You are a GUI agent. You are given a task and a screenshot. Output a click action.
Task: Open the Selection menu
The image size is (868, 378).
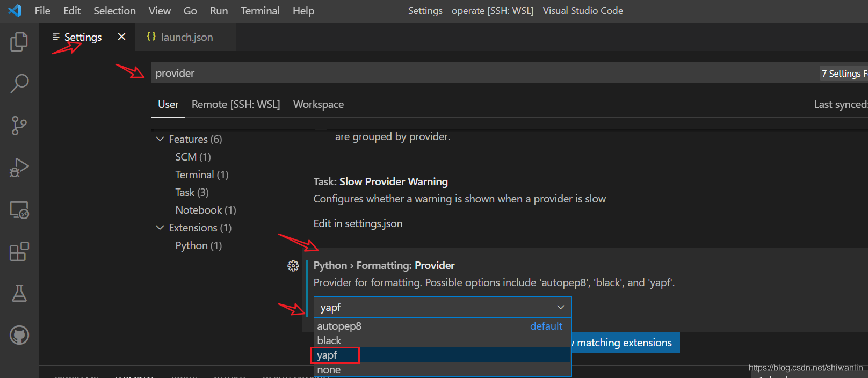pyautogui.click(x=114, y=11)
